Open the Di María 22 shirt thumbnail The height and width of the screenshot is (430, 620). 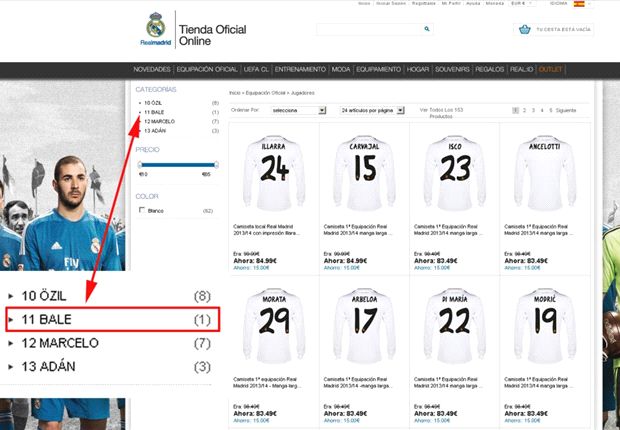[x=455, y=326]
